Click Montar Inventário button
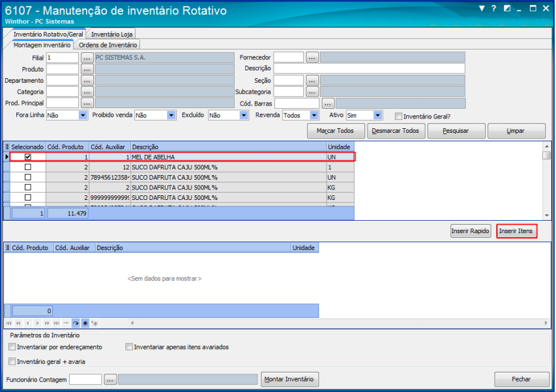The height and width of the screenshot is (392, 556). pos(289,379)
